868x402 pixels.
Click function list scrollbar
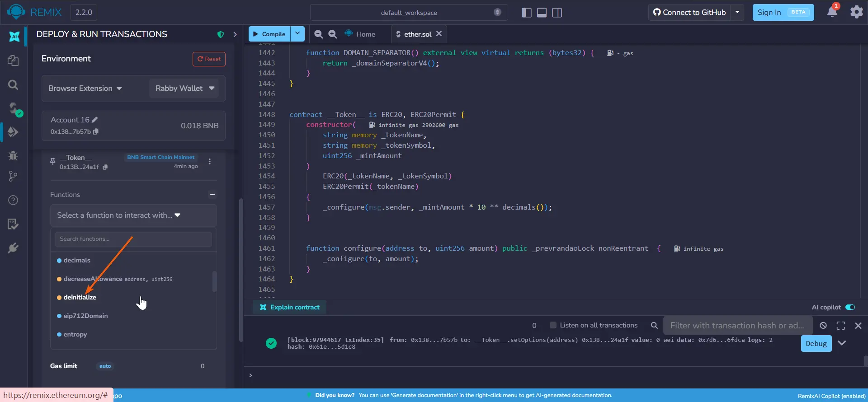click(214, 281)
